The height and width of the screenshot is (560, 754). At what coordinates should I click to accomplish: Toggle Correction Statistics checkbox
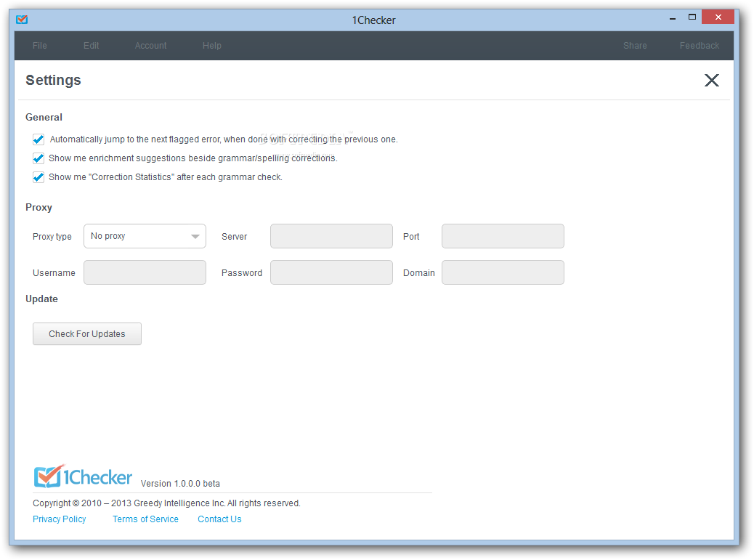(x=38, y=177)
